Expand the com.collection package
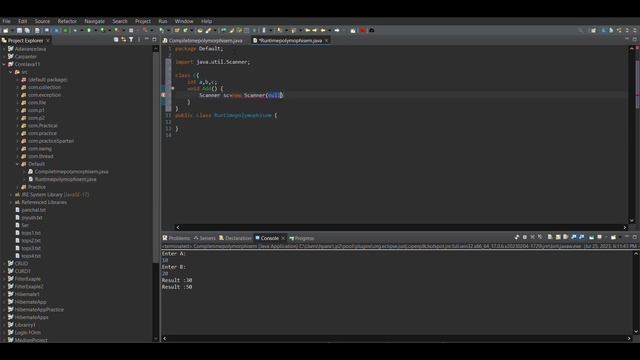Screen dimensions: 640x360 point(18,87)
